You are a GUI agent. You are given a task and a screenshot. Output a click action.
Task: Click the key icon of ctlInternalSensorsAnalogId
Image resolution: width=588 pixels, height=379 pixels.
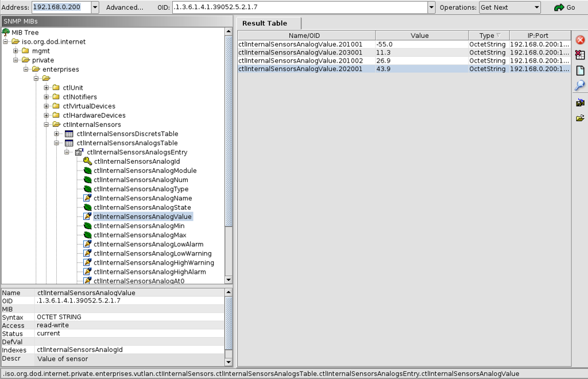pyautogui.click(x=87, y=161)
